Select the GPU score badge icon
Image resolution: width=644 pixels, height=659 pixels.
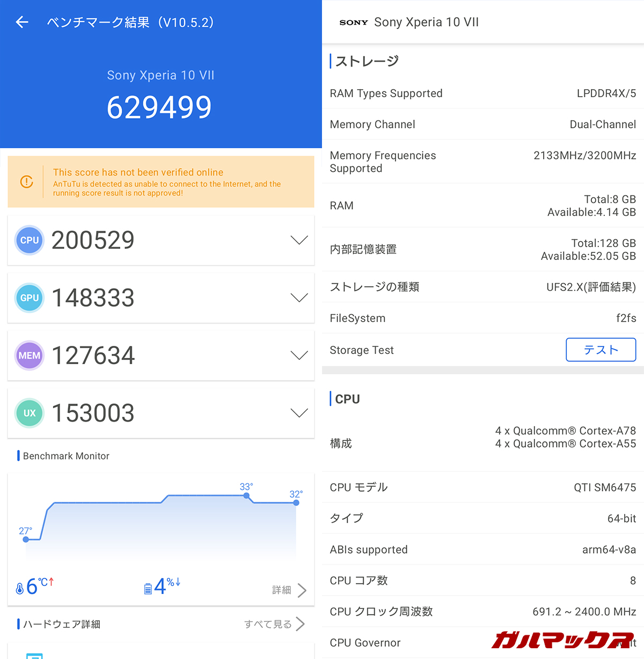coord(29,298)
